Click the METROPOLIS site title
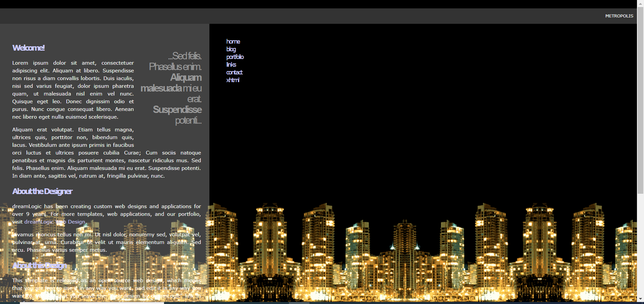This screenshot has width=644, height=304. (619, 16)
